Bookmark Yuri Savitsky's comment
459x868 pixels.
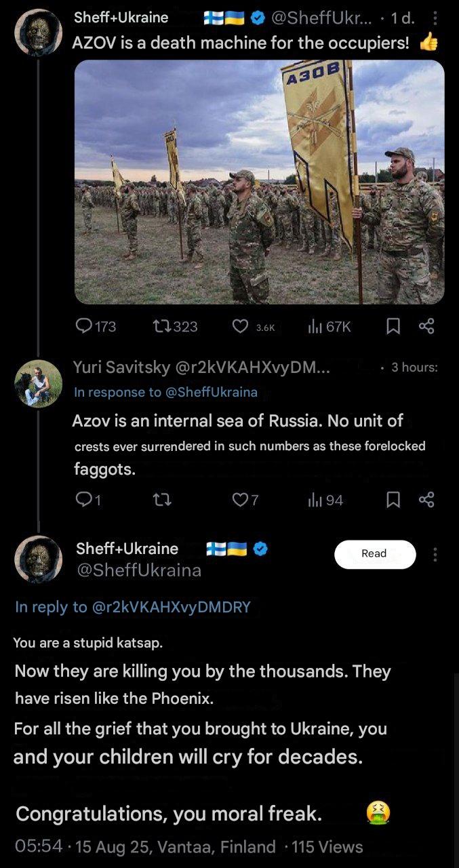pos(393,500)
